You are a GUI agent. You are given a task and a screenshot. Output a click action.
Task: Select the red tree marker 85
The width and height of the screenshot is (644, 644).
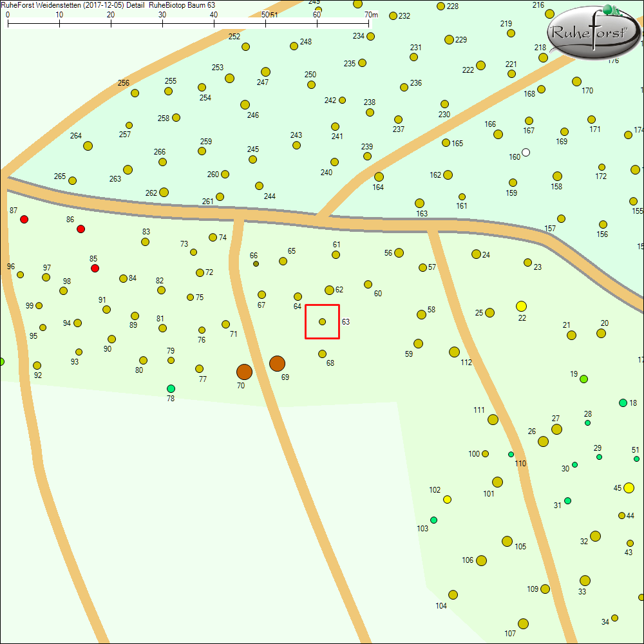pos(95,268)
